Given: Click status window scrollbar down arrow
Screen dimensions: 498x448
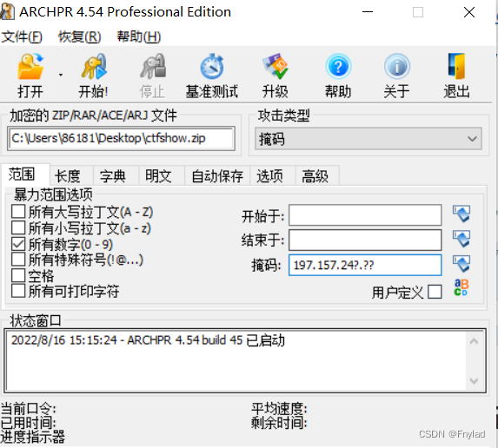Looking at the screenshot, I should [x=475, y=381].
